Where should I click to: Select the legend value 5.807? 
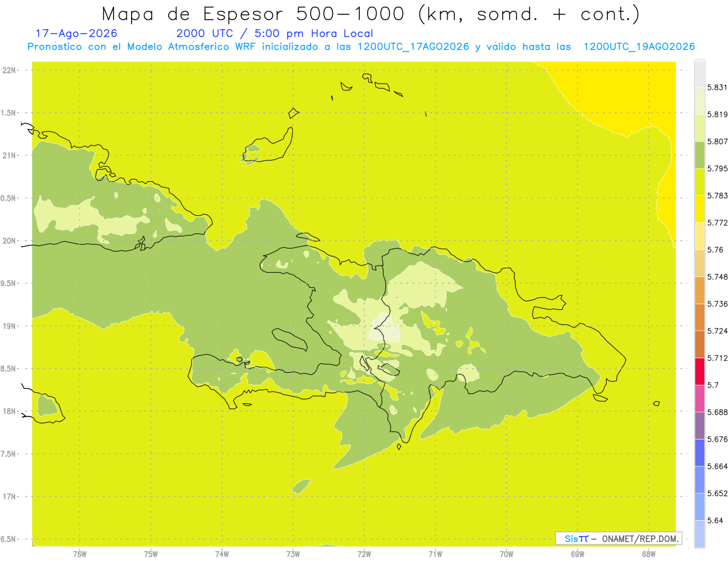tap(717, 141)
